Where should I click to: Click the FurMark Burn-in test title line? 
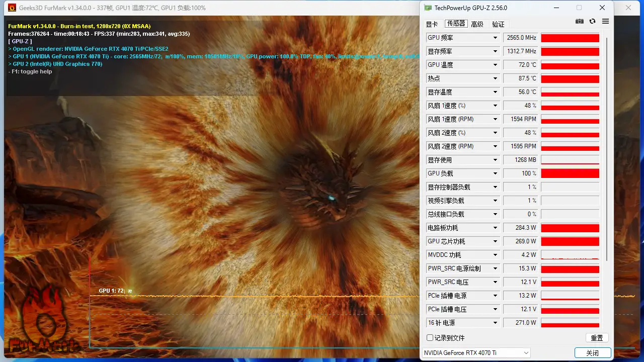click(x=79, y=26)
